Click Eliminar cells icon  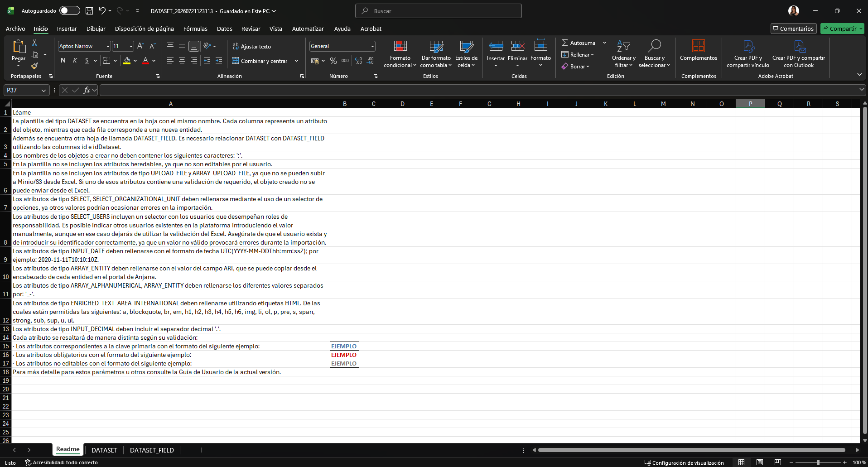(517, 45)
